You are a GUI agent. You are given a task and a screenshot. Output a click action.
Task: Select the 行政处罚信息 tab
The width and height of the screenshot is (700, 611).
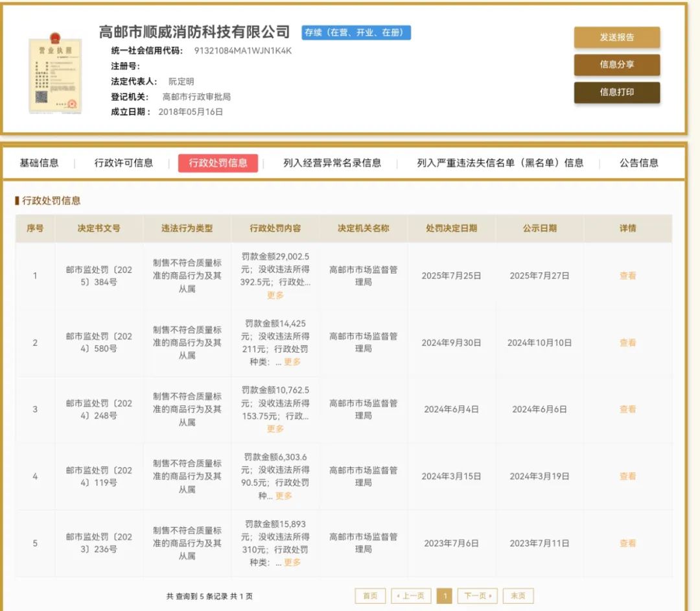point(218,163)
